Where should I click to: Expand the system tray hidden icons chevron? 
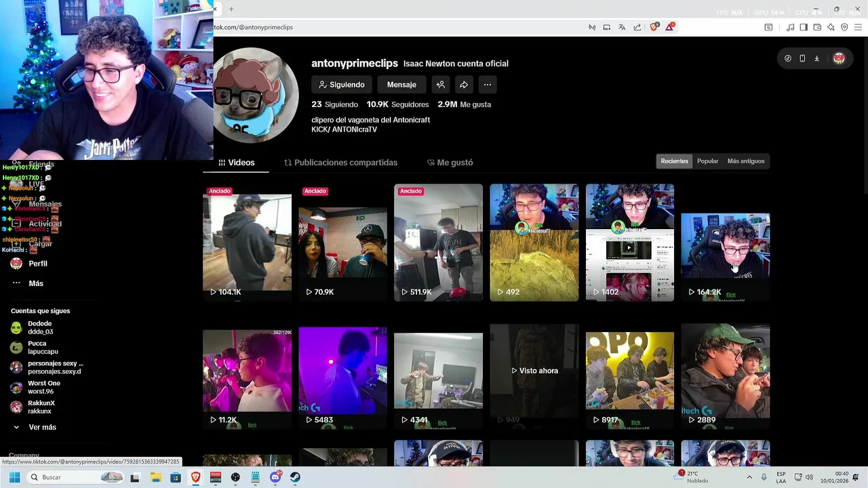(x=749, y=477)
